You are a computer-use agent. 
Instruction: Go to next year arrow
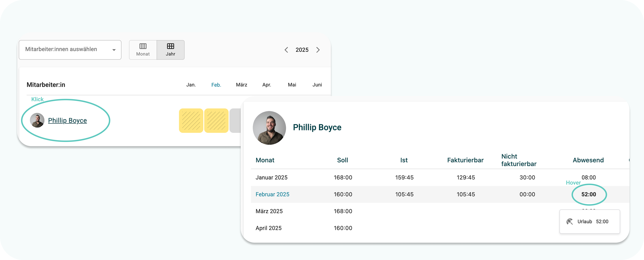[x=318, y=50]
